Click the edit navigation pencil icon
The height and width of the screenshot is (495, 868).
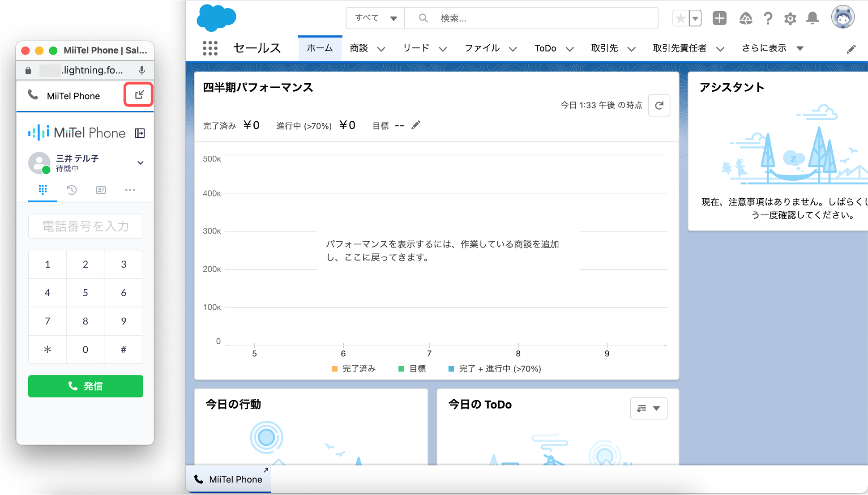pos(851,49)
